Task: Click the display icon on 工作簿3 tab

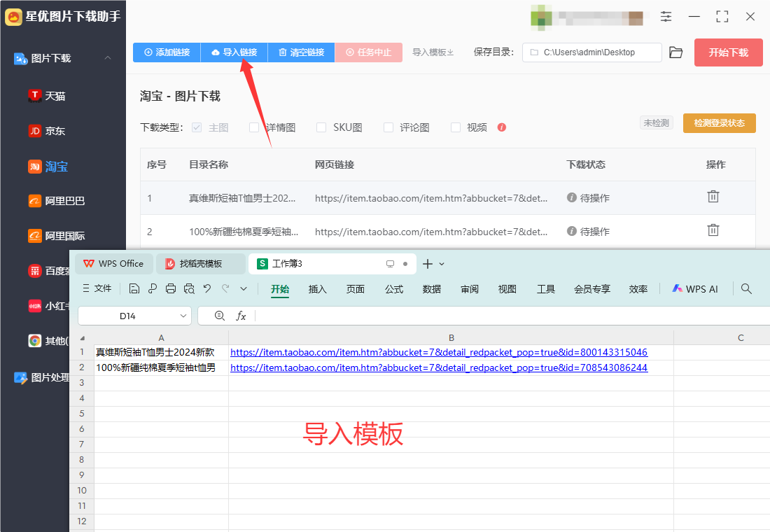Action: pyautogui.click(x=391, y=264)
